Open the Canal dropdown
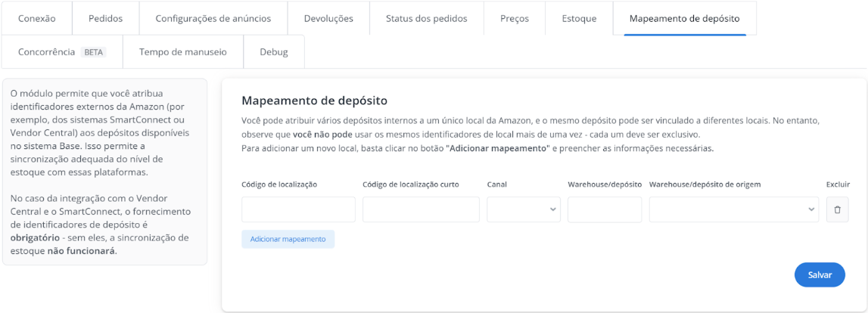 click(524, 209)
